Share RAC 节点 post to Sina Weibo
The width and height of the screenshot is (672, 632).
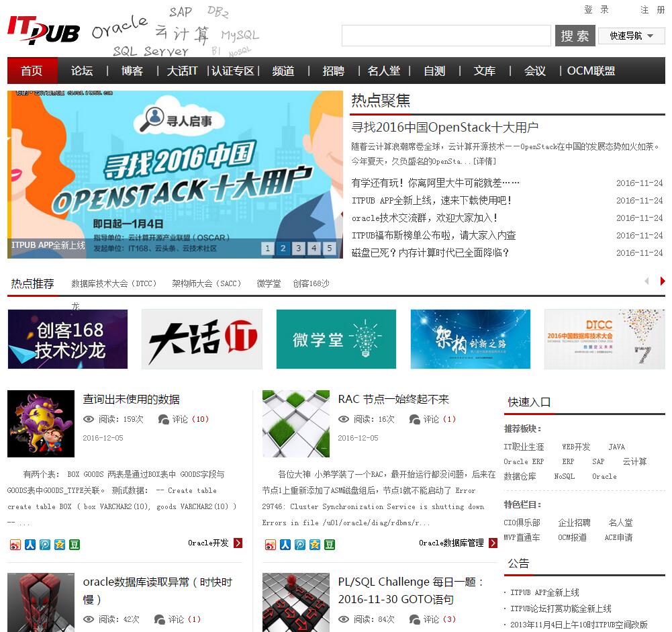(x=270, y=545)
